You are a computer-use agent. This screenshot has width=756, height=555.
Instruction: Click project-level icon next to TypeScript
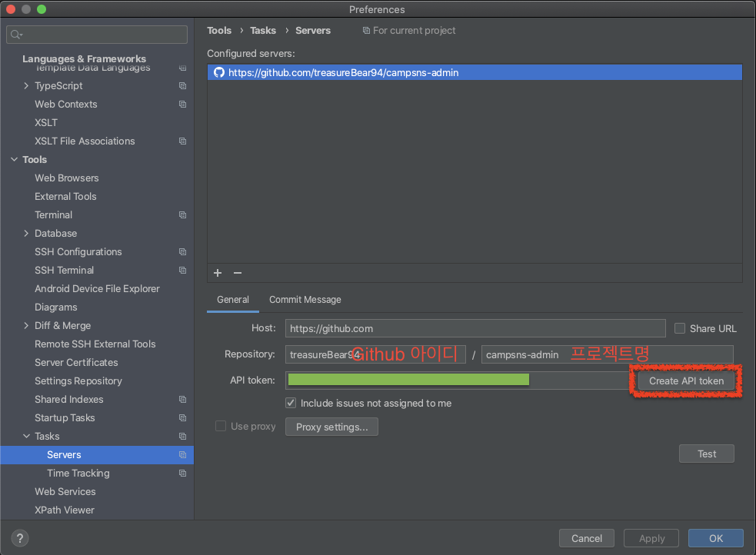(183, 86)
